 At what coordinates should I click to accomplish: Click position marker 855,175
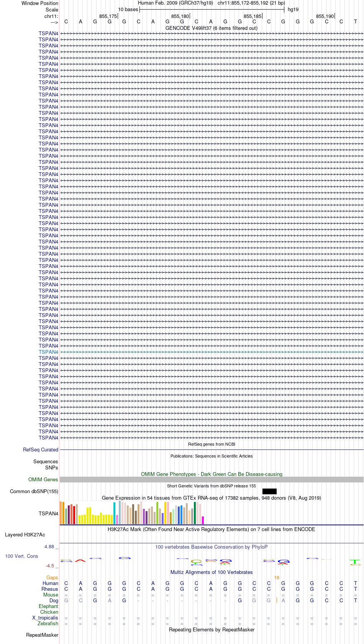(108, 16)
